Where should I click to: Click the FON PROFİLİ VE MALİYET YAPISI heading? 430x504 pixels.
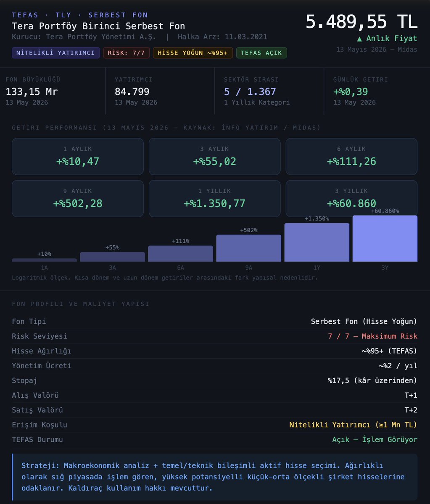click(81, 304)
